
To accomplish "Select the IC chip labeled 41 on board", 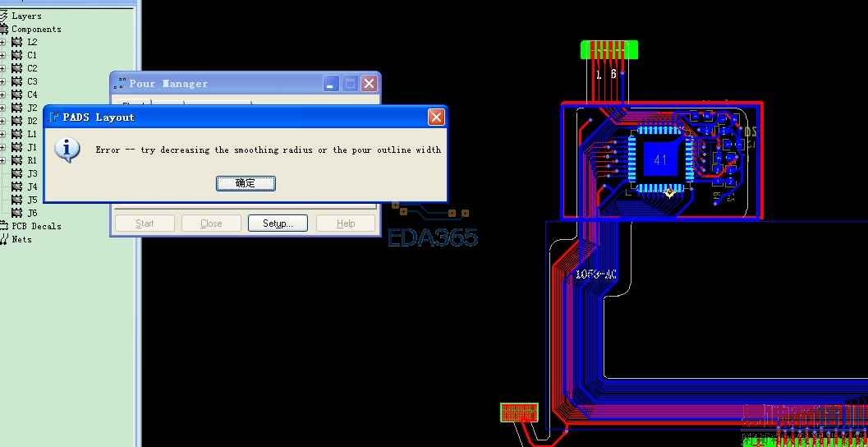I will 660,160.
